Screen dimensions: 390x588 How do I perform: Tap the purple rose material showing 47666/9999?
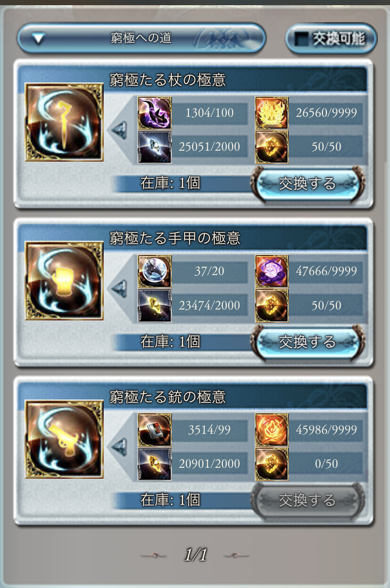tap(272, 271)
